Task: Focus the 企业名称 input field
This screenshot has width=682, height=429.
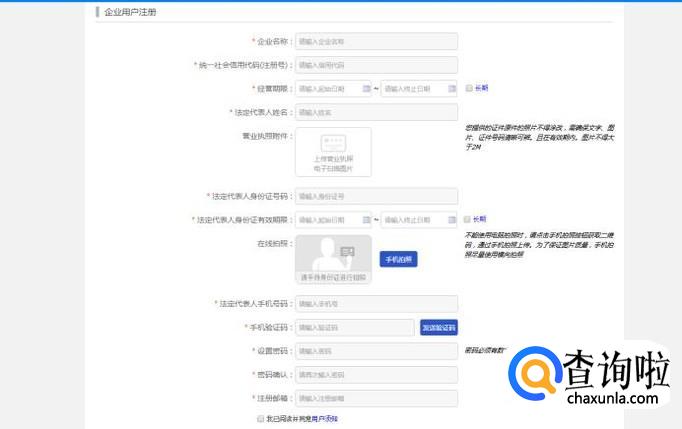Action: click(376, 41)
